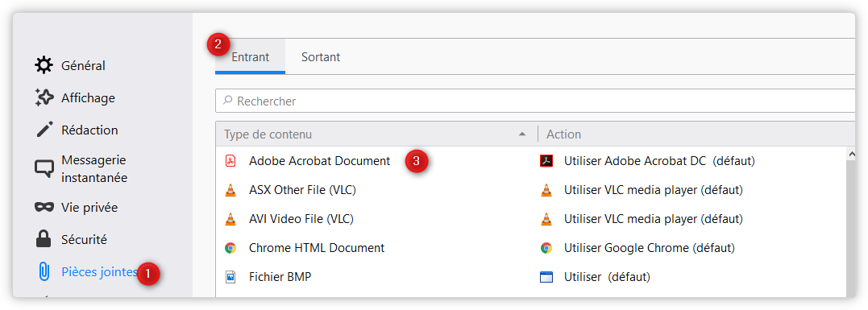Click the VLC cone icon beside ASX Other File
Image resolution: width=868 pixels, height=310 pixels.
coord(230,190)
